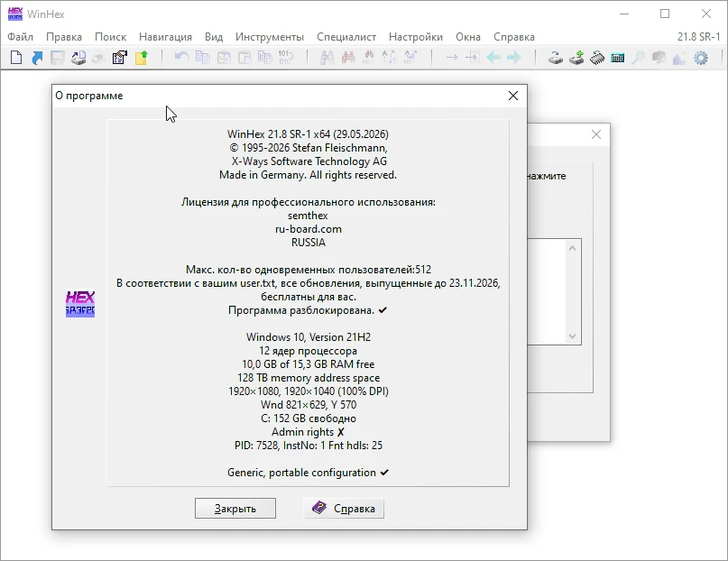Click the Open RAM memory chip icon

point(597,58)
